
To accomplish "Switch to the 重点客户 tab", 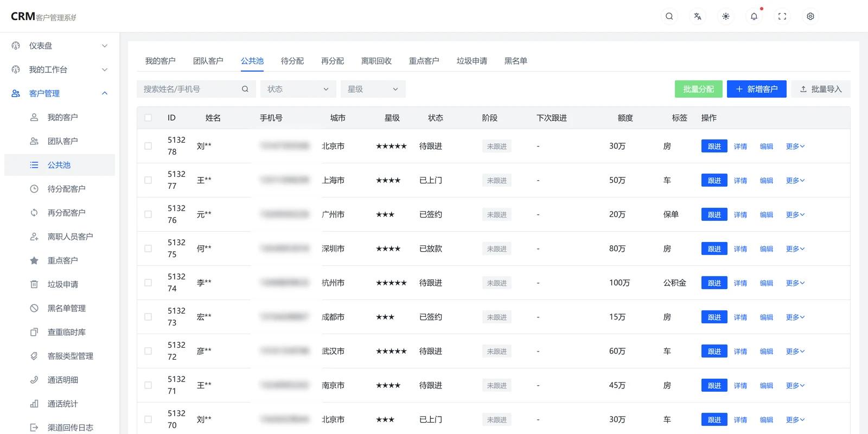I will pyautogui.click(x=424, y=61).
